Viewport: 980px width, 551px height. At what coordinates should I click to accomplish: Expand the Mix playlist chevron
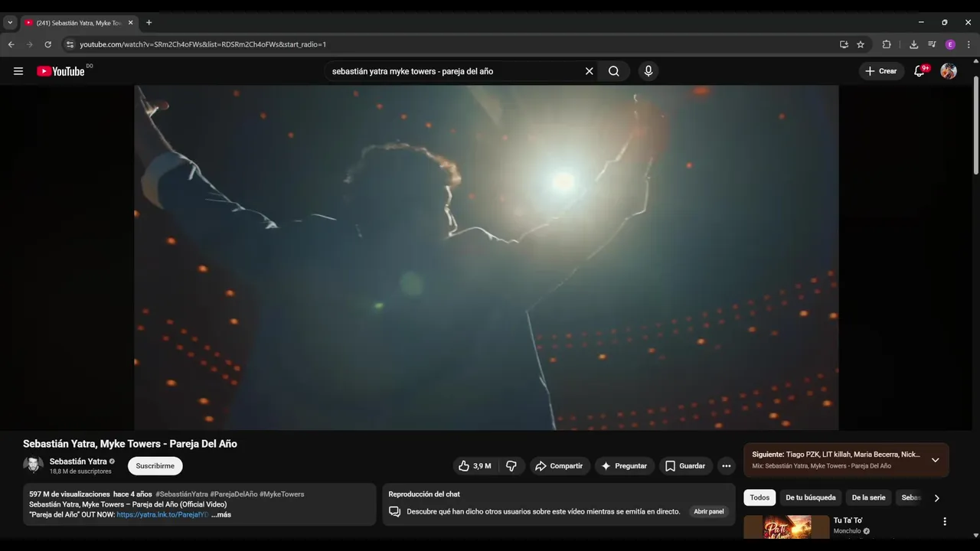935,460
